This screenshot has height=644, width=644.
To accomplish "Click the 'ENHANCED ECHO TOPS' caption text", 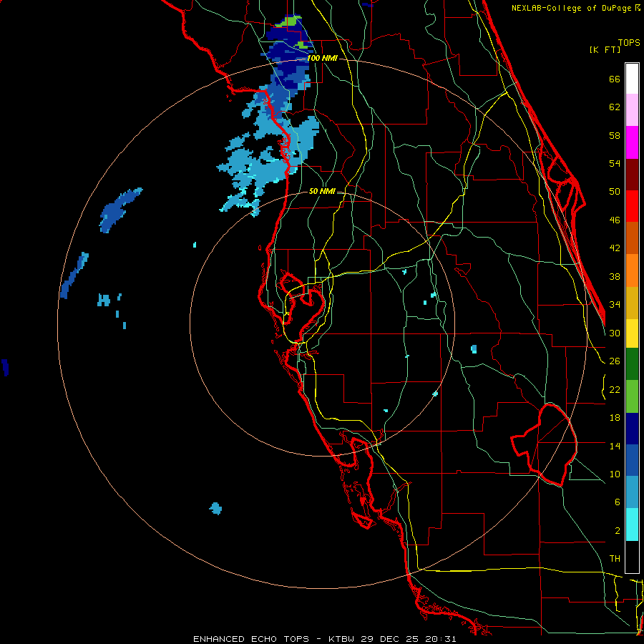I will 251,639.
